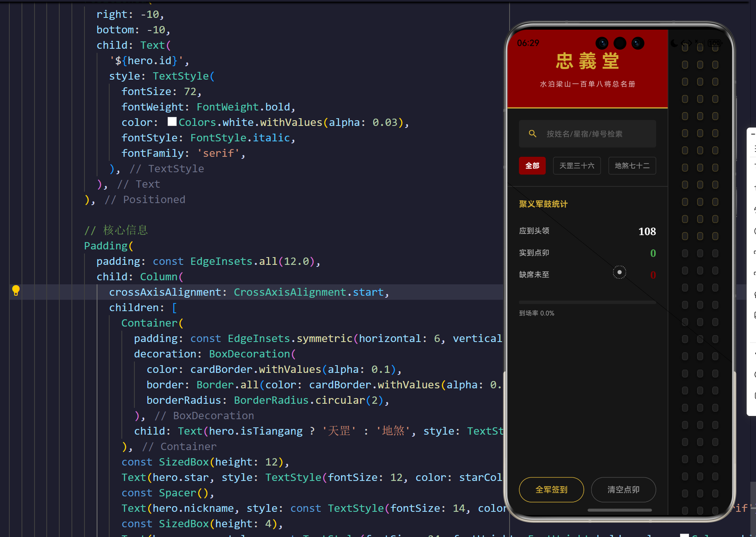756x537 pixels.
Task: Click the 'Container(' line under children
Action: [153, 323]
